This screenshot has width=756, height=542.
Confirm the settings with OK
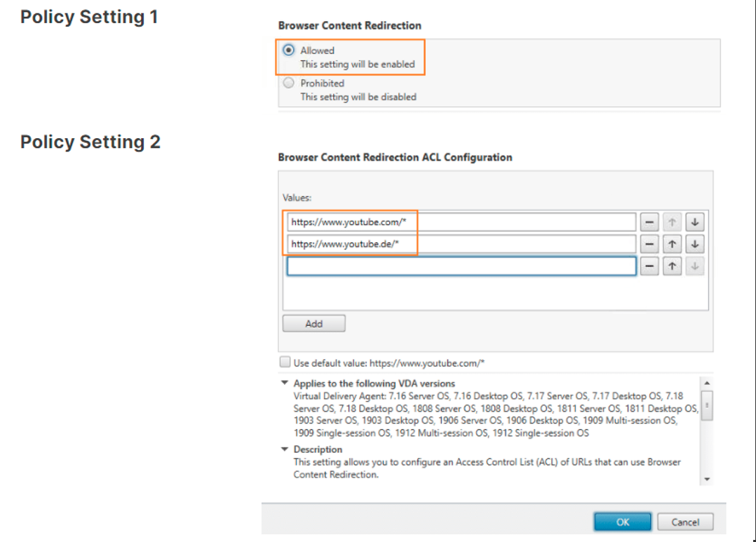point(622,522)
